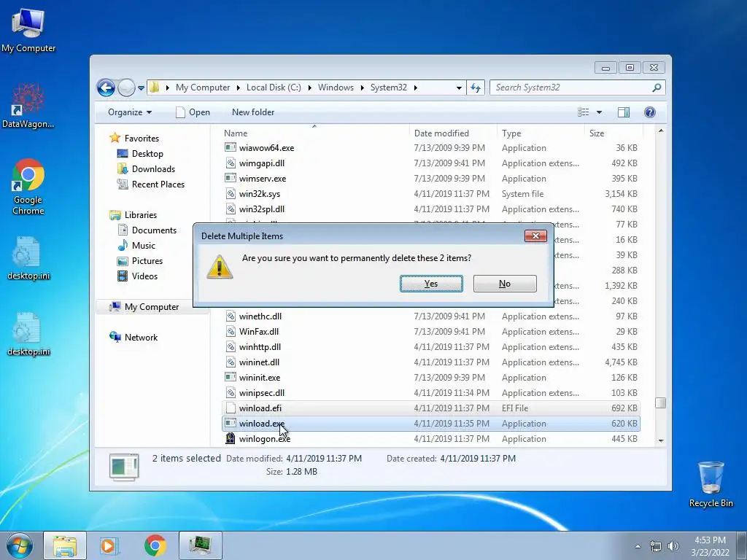Screen dimensions: 747x560
Task: Select the wiawow64.exe file icon
Action: 231,147
